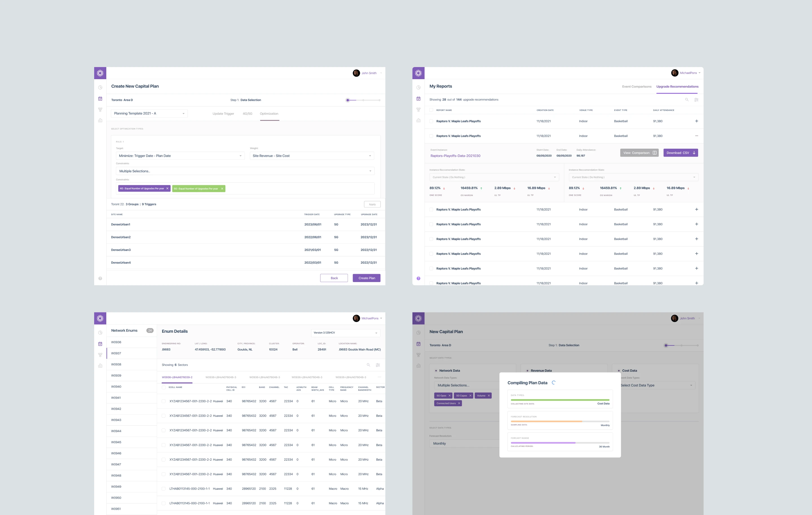Click search icon in My Reports panel

click(687, 100)
